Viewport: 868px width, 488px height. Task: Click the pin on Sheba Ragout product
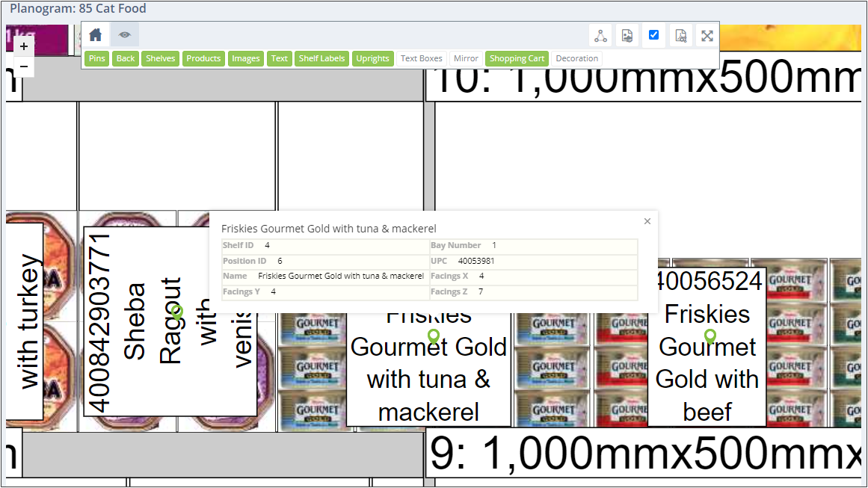pyautogui.click(x=177, y=312)
